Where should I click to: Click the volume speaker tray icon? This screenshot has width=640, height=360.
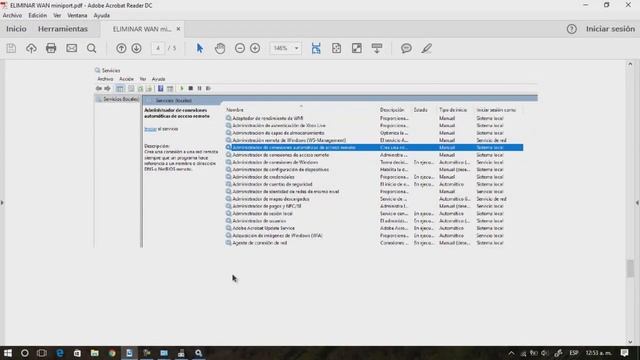[544, 353]
